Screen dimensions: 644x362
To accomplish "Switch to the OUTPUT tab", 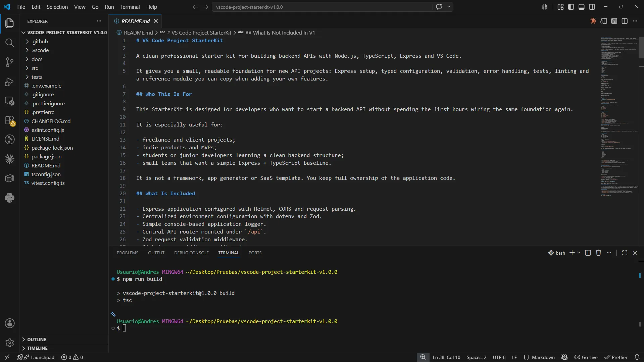I will (x=156, y=253).
